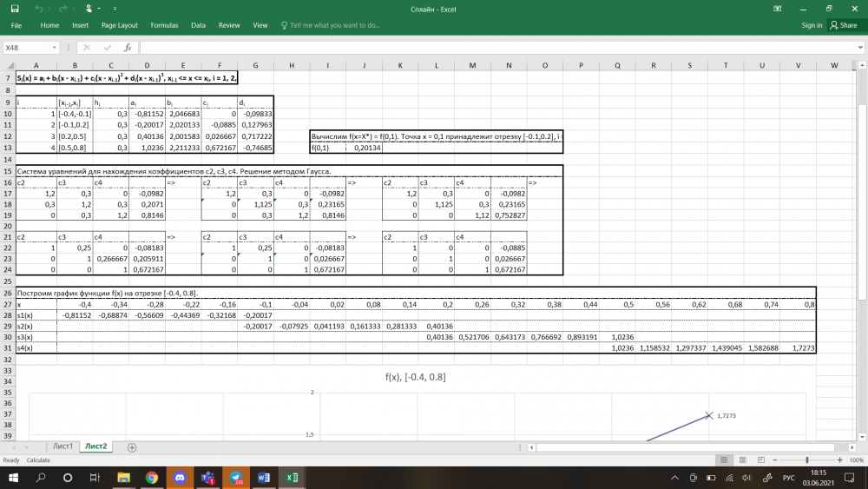Viewport: 868px width, 489px height.
Task: Open the Page Layout tab
Action: point(120,25)
